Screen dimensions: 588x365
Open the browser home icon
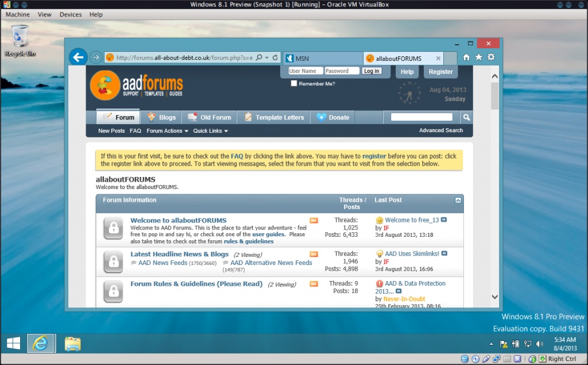point(466,57)
